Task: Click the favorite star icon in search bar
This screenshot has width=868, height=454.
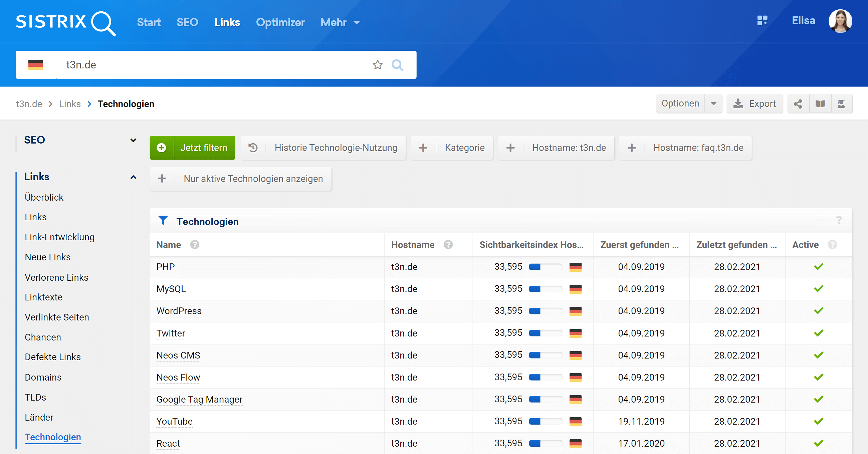Action: pos(377,65)
